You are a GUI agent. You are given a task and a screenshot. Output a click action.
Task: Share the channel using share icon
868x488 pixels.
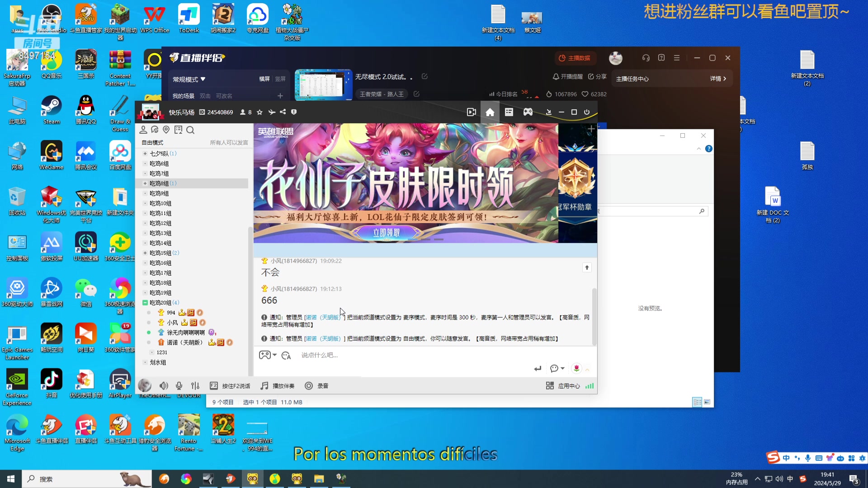coord(283,113)
